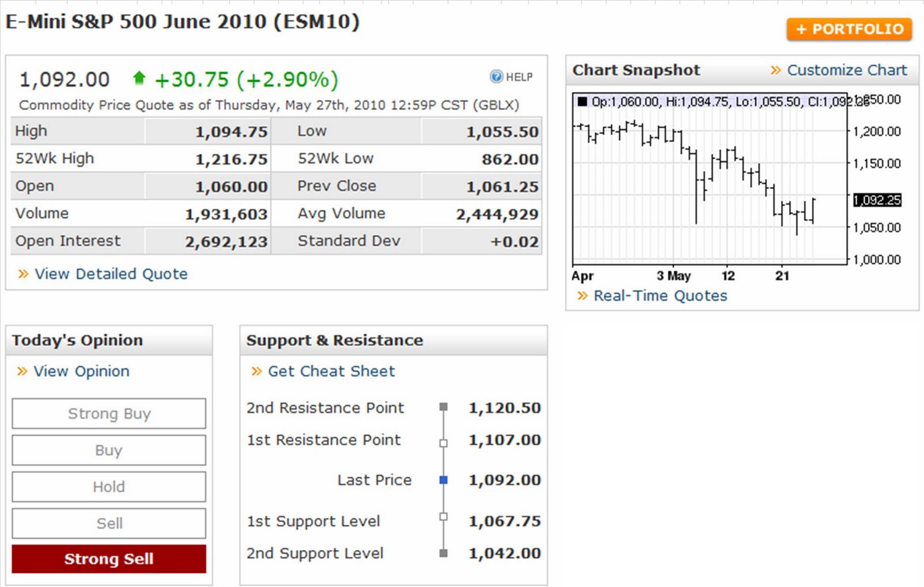The image size is (924, 587).
Task: Click the blue HELP question-mark icon
Action: coord(496,76)
